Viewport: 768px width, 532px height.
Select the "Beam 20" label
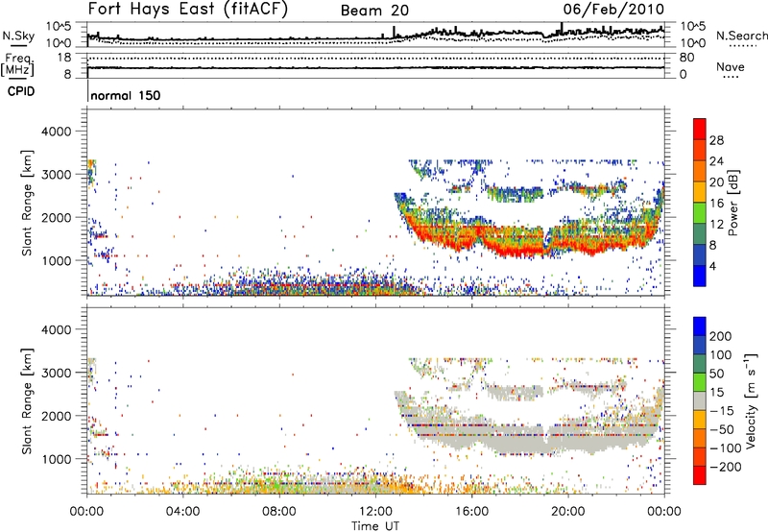click(x=374, y=11)
